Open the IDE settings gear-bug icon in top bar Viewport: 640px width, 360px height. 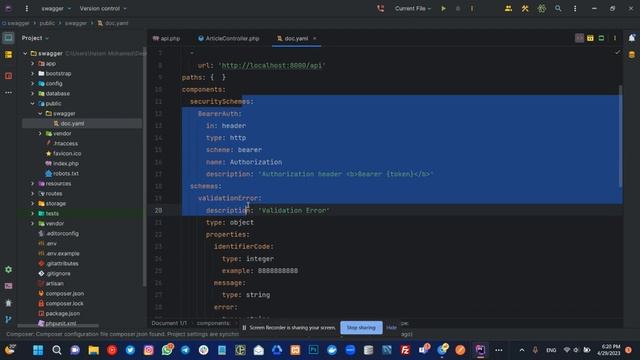click(x=542, y=8)
